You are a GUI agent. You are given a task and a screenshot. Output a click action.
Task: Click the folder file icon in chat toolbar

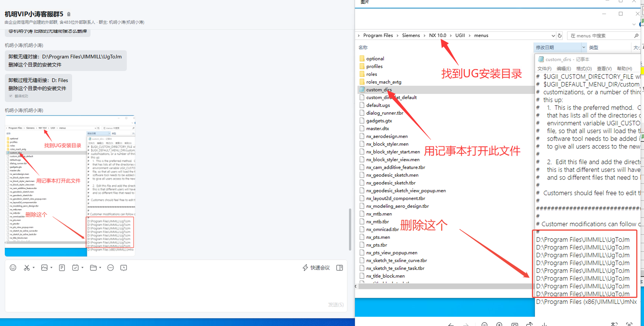point(93,268)
